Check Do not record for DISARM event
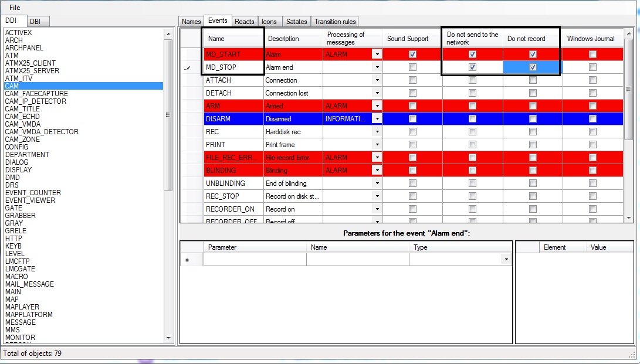This screenshot has width=640, height=364. coord(532,119)
